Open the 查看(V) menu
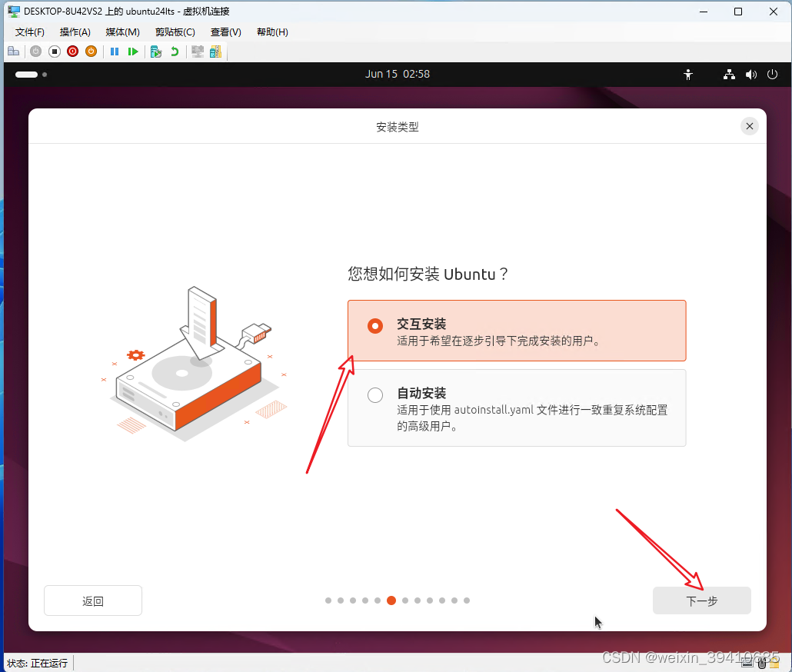The image size is (792, 672). pos(225,32)
